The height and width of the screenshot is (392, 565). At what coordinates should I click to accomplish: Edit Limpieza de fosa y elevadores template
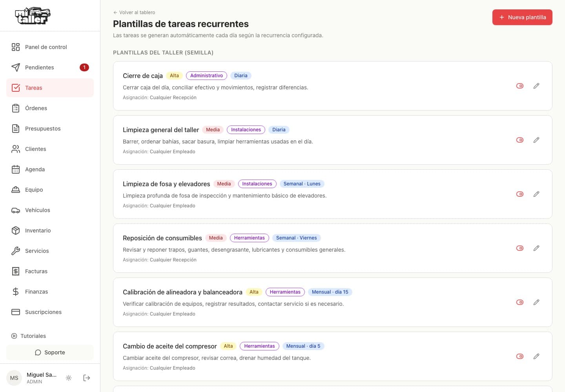point(536,194)
